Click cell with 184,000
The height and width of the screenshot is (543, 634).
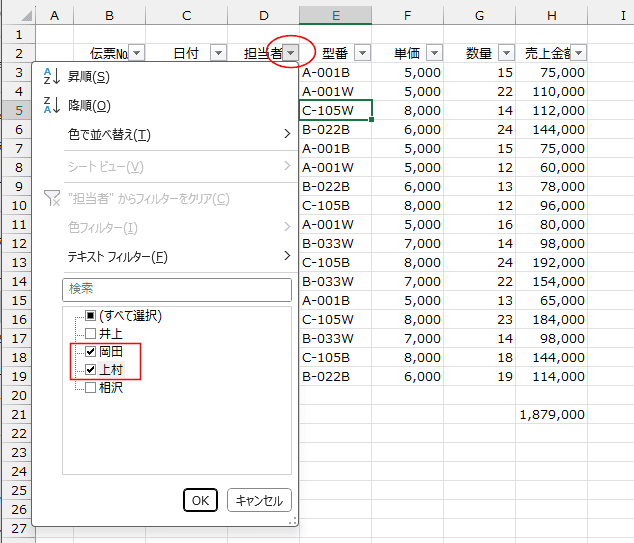(x=552, y=319)
